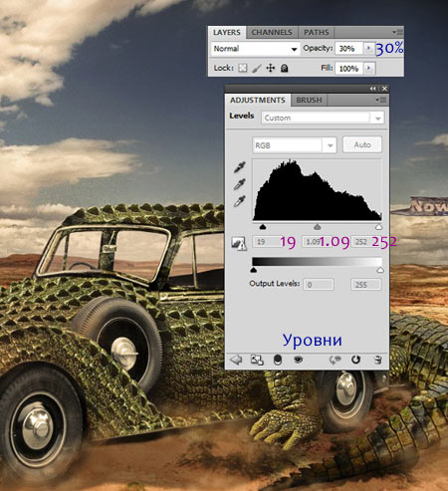Viewport: 448px width, 491px height.
Task: Click the black output levels slider
Action: coord(254,270)
